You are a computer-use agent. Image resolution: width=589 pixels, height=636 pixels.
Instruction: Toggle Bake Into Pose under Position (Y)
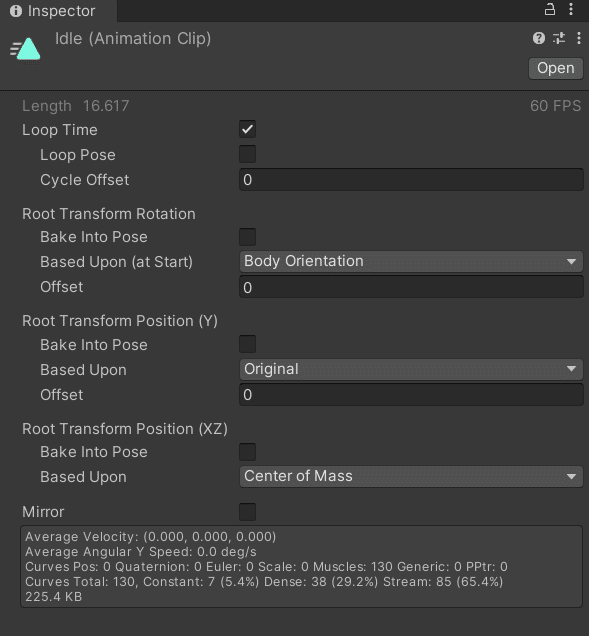[247, 344]
